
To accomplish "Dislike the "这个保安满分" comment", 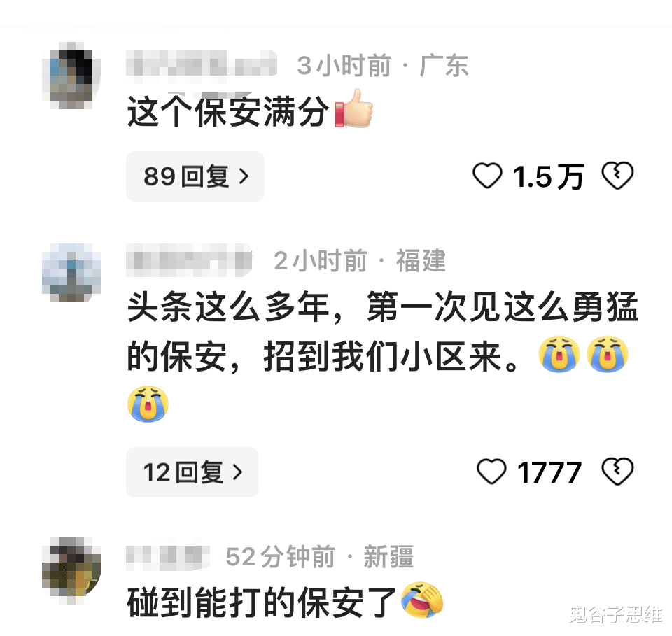I will (617, 176).
